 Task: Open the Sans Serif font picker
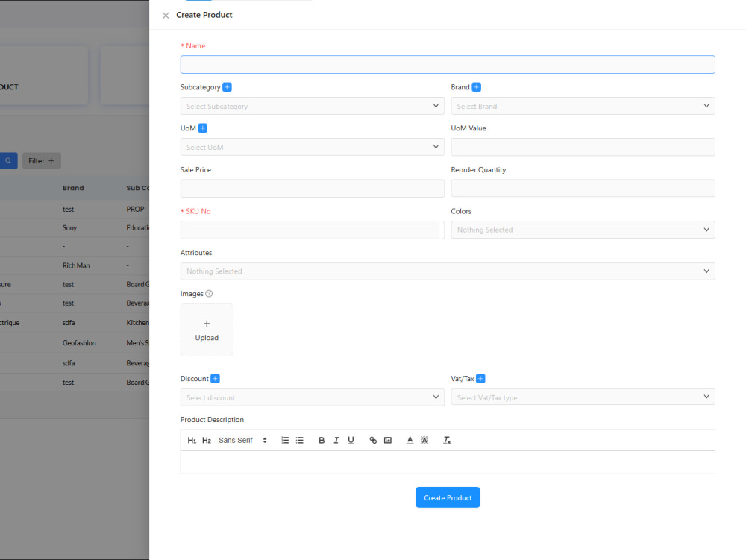point(242,440)
